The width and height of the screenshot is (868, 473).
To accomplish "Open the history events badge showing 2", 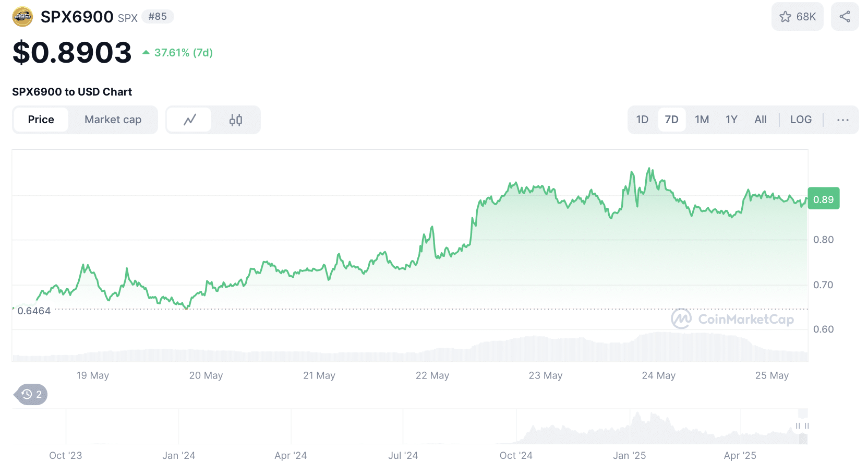I will click(32, 394).
